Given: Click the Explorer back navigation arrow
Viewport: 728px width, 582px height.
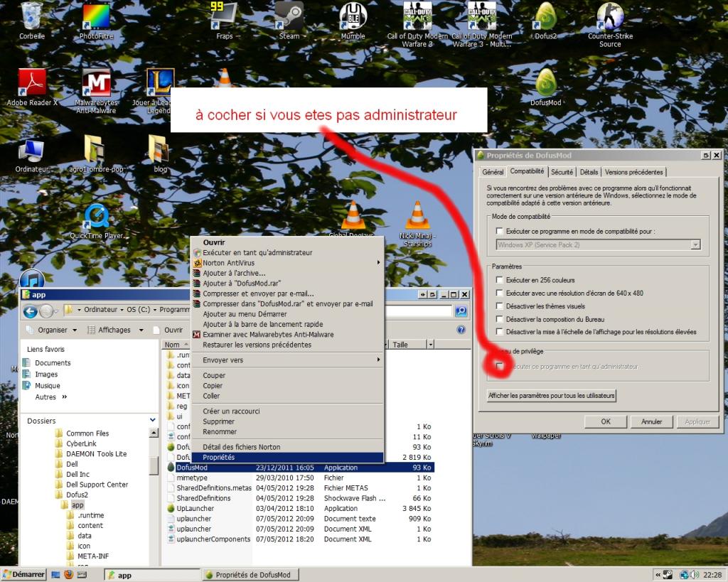Looking at the screenshot, I should coord(30,311).
